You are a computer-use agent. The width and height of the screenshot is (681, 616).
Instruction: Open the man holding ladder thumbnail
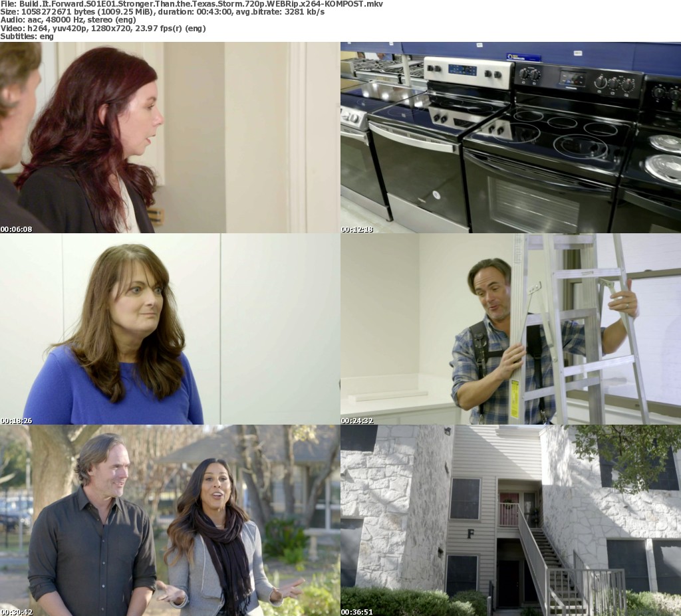pos(511,329)
